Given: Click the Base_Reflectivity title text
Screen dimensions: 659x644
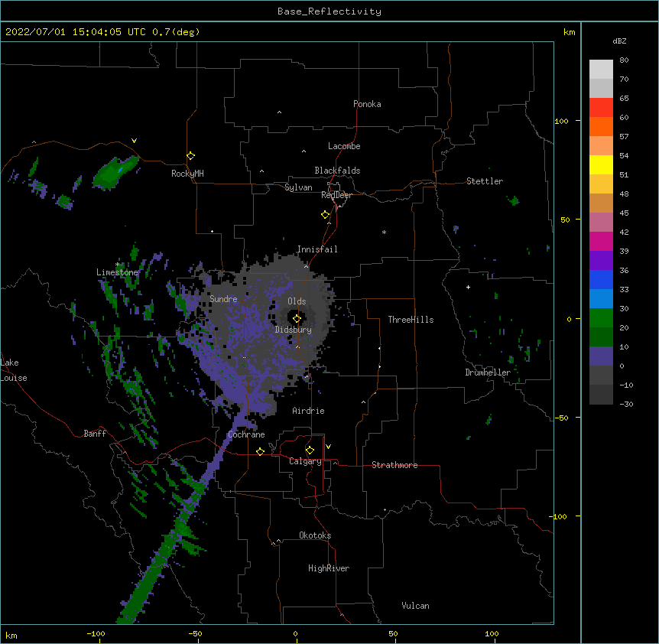Looking at the screenshot, I should click(329, 11).
